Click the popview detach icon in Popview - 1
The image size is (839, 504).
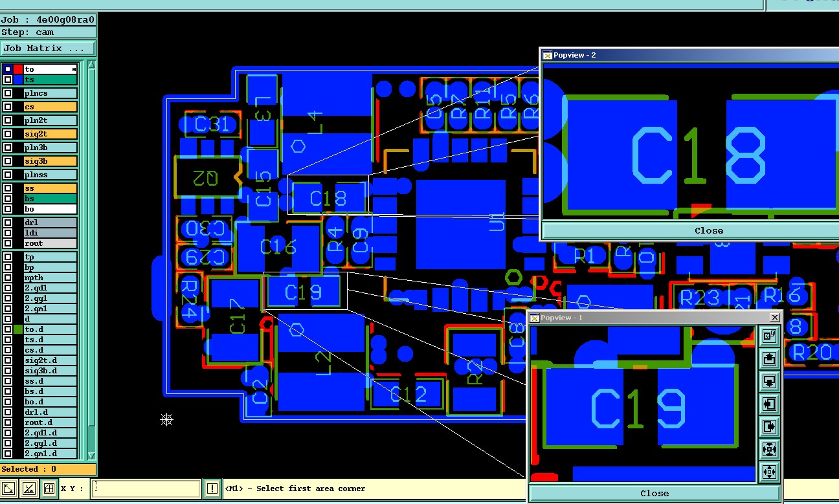[769, 336]
